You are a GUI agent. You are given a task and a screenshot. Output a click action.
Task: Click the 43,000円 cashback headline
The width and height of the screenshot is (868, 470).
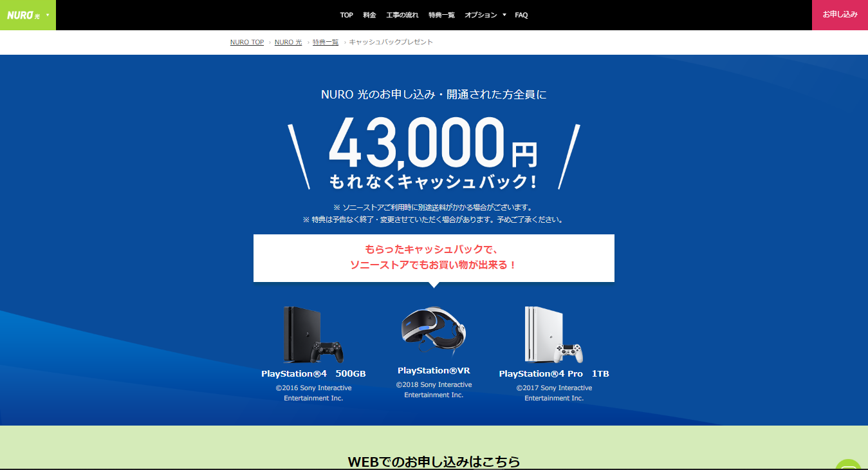coord(433,144)
